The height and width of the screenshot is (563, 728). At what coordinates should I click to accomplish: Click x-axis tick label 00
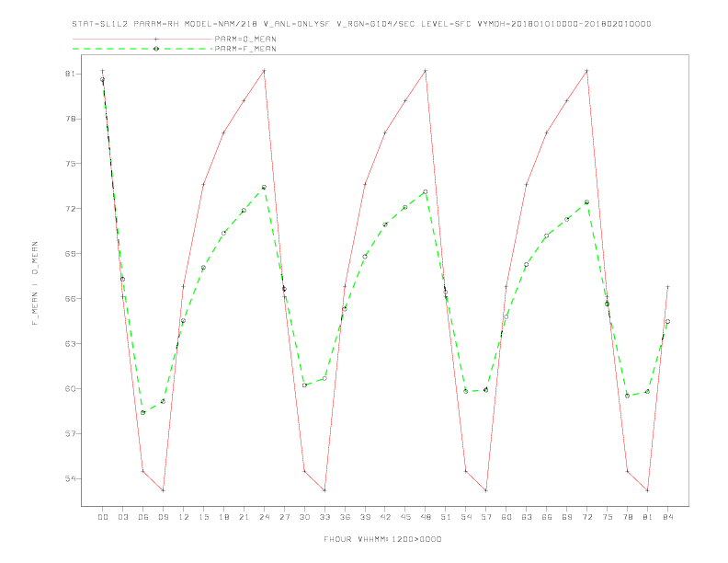pyautogui.click(x=103, y=517)
